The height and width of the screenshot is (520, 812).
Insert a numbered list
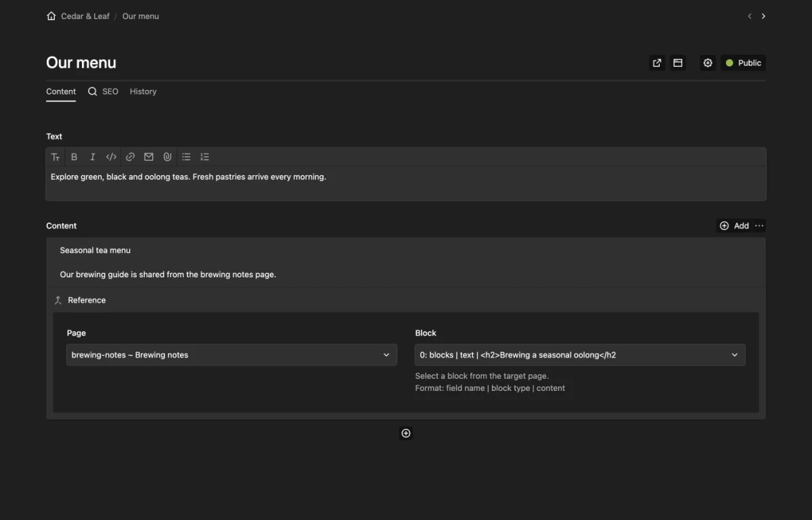point(204,157)
